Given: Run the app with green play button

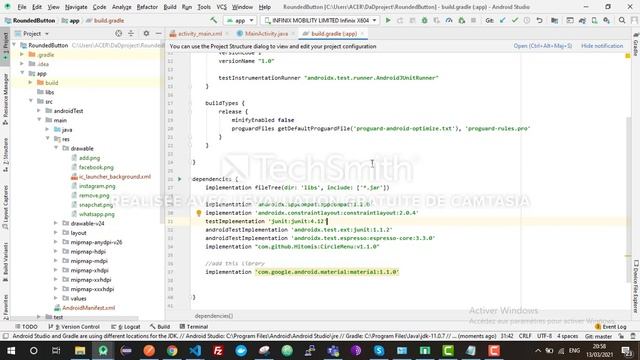Looking at the screenshot, I should [x=388, y=20].
